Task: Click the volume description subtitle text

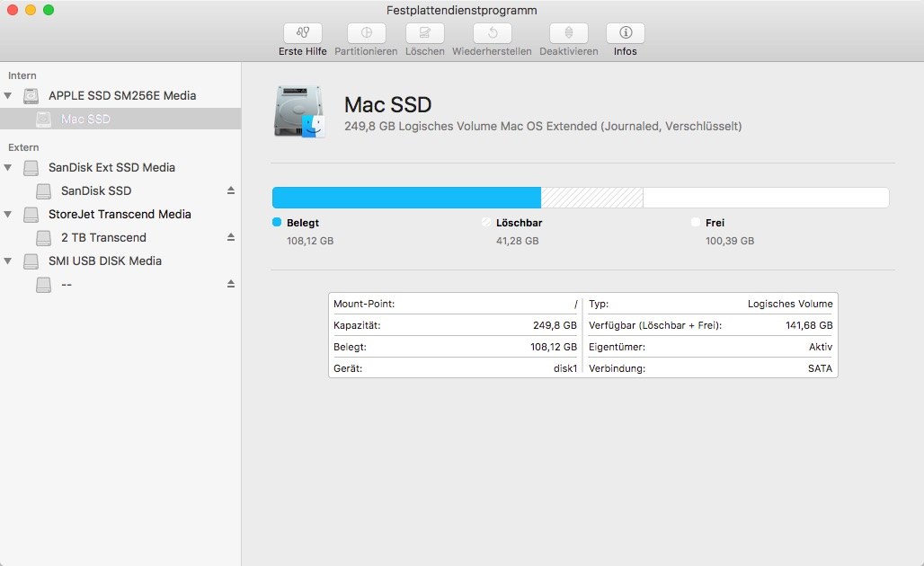Action: coord(543,126)
